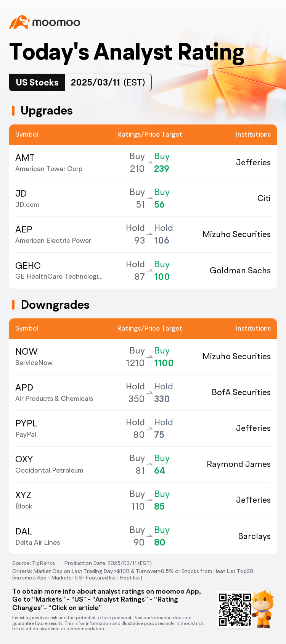
Task: Click Goldman Sachs institution name
Action: pos(240,271)
